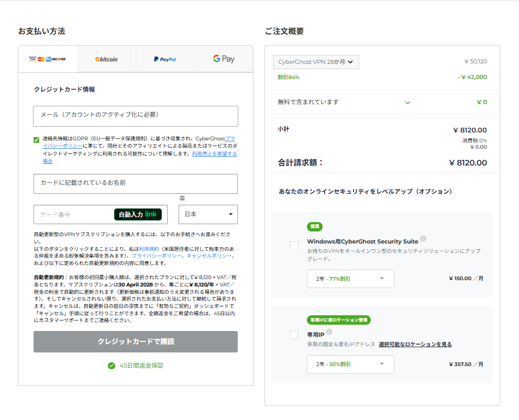Open the 日本 country dropdown
Viewport: 519px width, 420px height.
click(208, 214)
